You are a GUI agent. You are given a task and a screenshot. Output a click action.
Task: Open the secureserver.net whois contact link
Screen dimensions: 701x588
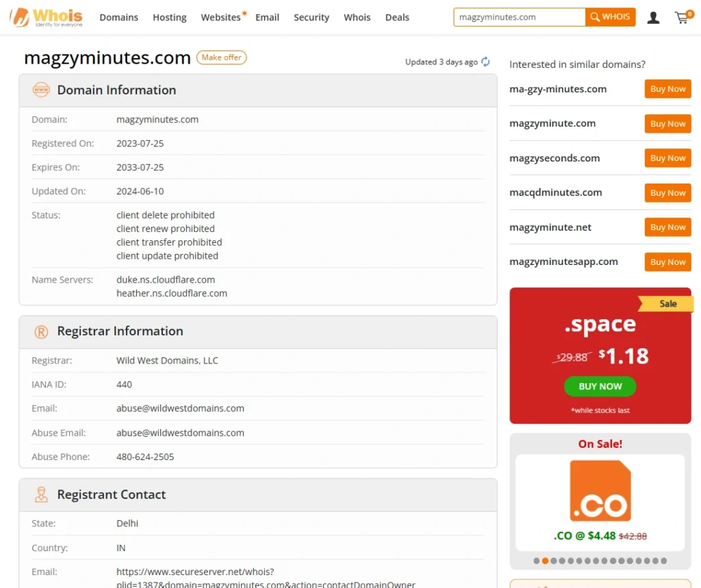[x=266, y=578]
